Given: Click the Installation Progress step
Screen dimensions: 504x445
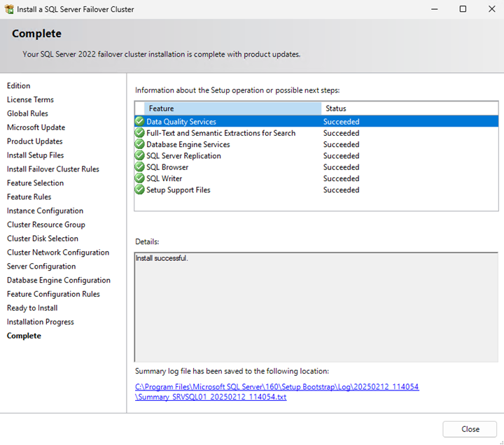Looking at the screenshot, I should pos(41,322).
